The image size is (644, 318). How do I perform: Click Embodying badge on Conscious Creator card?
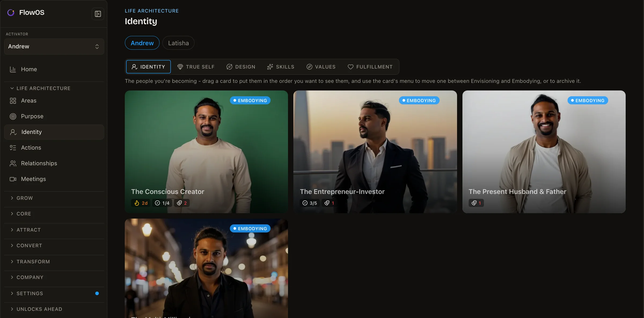tap(250, 100)
